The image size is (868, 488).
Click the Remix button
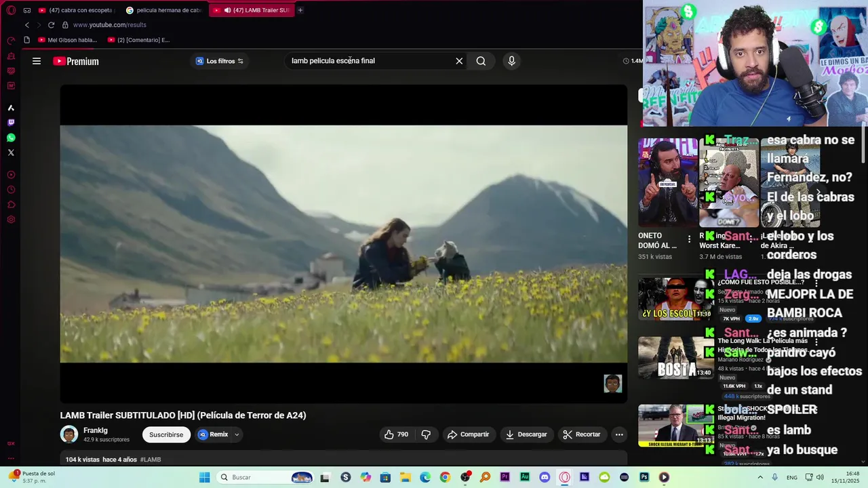coord(213,434)
